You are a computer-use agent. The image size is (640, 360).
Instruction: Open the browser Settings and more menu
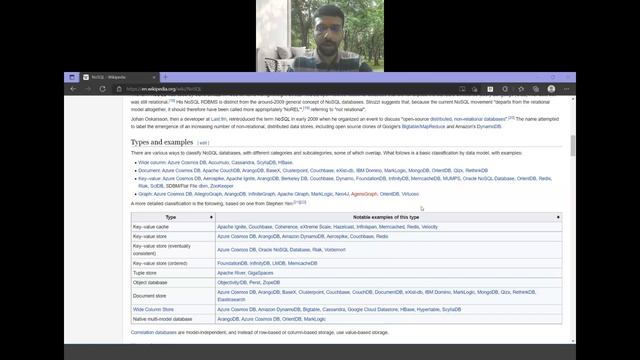pyautogui.click(x=567, y=89)
